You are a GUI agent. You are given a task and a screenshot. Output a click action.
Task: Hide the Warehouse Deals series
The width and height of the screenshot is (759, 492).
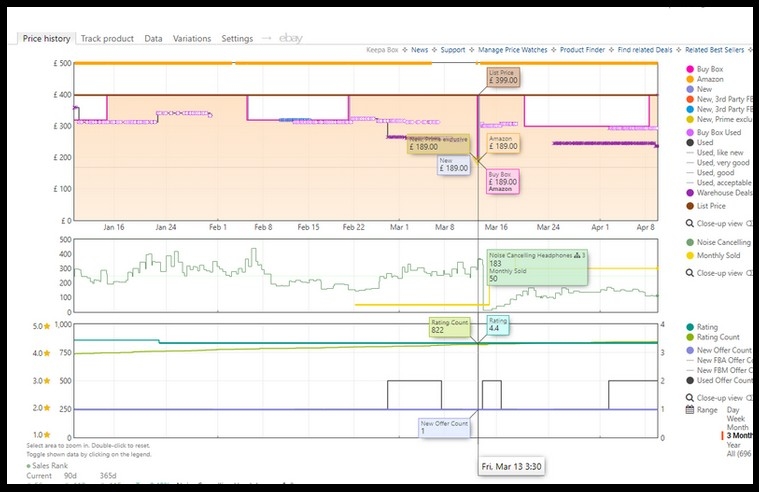coord(688,193)
